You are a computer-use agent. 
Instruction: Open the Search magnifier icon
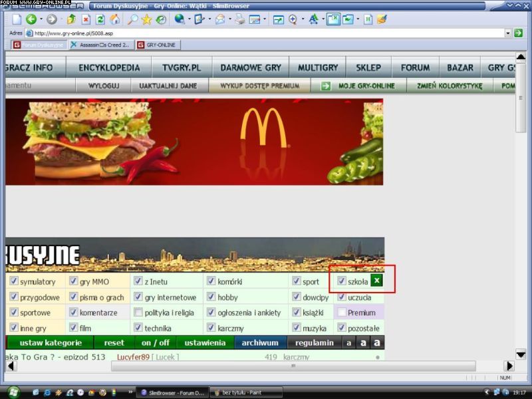pos(132,19)
